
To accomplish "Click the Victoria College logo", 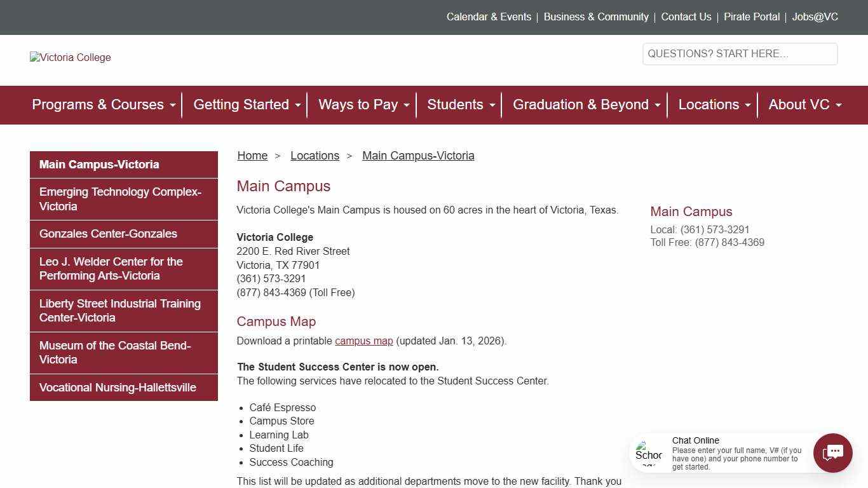I will pyautogui.click(x=70, y=57).
